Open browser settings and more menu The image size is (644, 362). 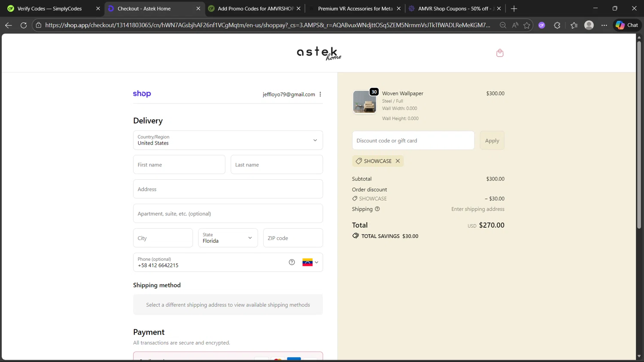point(604,25)
